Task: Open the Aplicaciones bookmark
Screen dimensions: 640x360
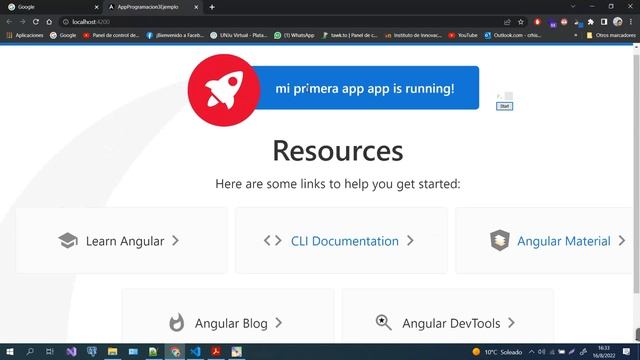Action: pos(25,36)
